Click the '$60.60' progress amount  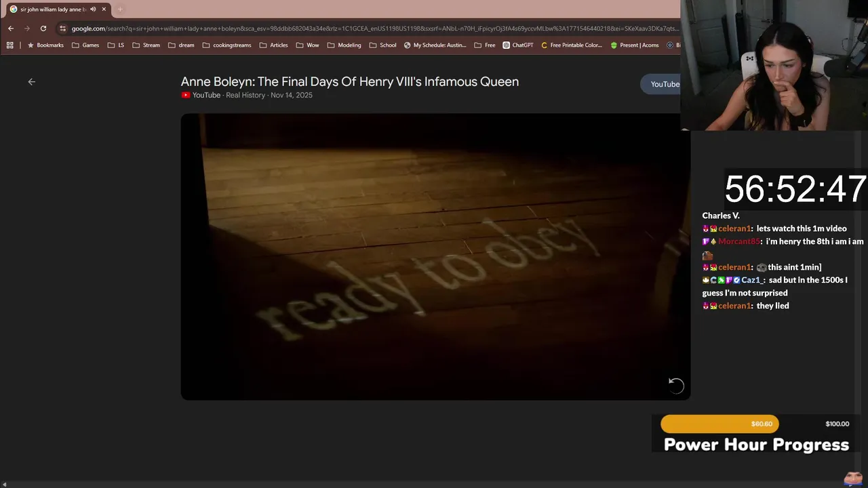[x=762, y=424]
